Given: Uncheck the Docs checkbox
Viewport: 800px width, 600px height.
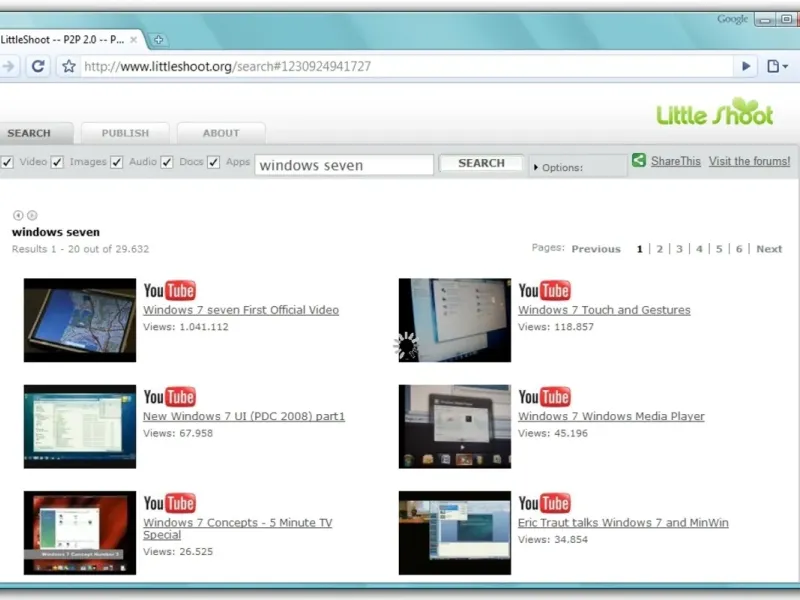Looking at the screenshot, I should pos(167,162).
